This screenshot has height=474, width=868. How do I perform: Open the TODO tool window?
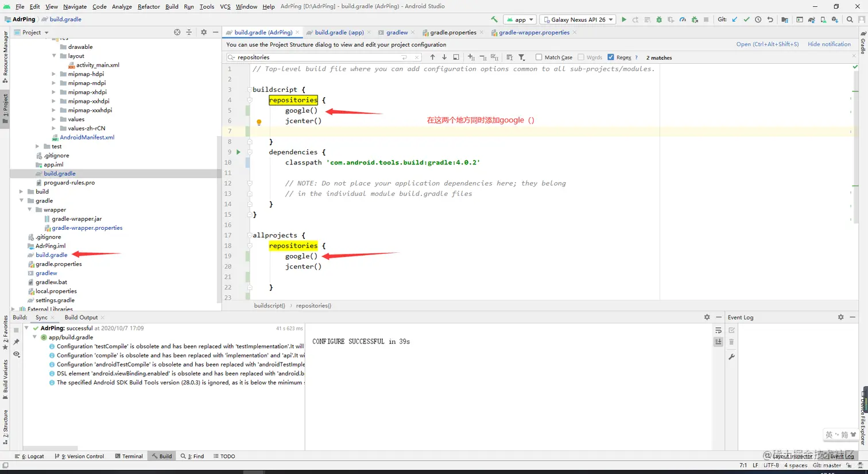[224, 456]
